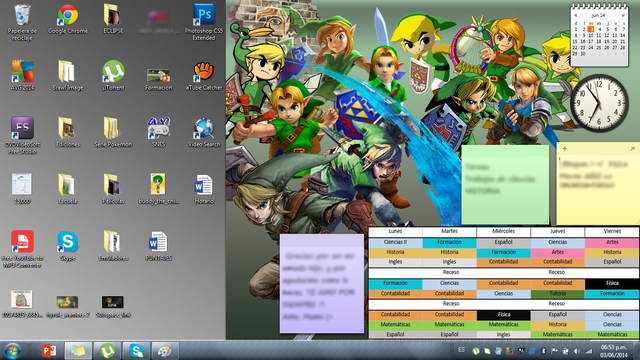Open the Papelera de reciclaje desktop icon
Viewport: 640px width, 360px height.
pyautogui.click(x=22, y=22)
